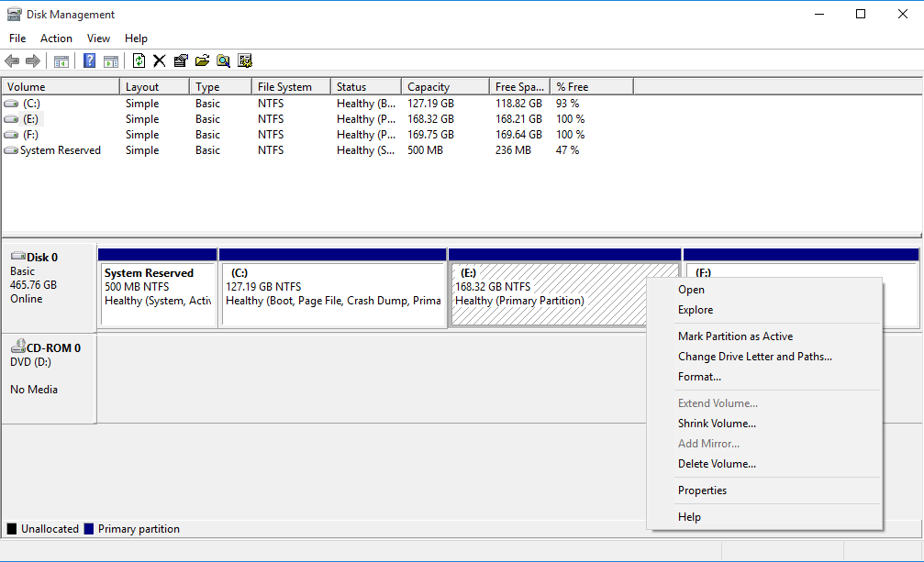Click the blue Primary partition legend swatch
924x562 pixels.
click(x=87, y=529)
